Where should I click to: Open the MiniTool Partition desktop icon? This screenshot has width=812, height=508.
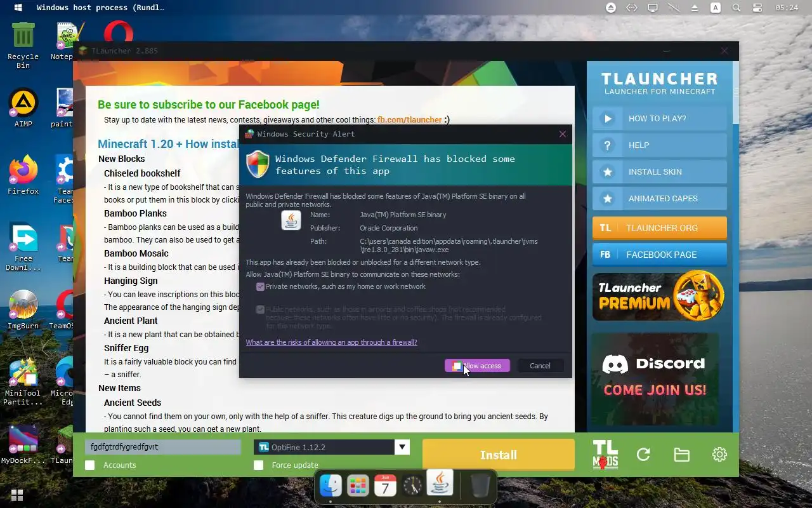point(23,382)
